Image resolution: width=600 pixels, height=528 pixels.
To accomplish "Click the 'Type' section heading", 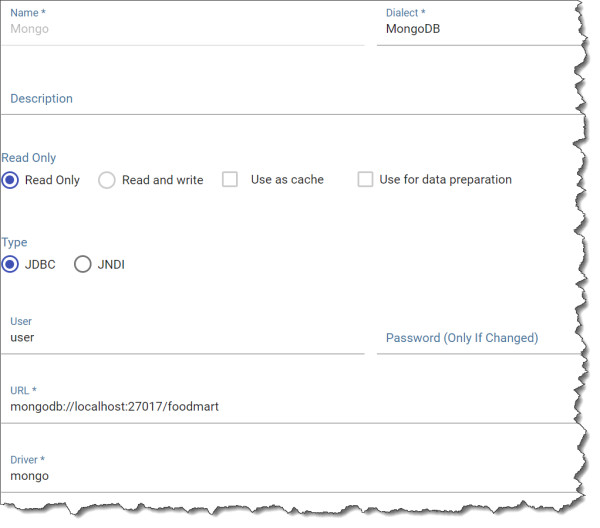I will click(x=15, y=243).
